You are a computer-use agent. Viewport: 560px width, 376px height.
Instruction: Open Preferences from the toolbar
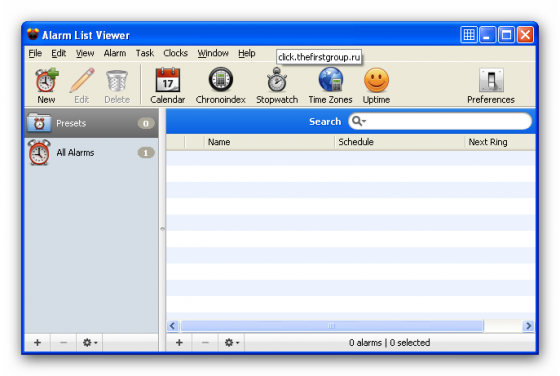491,86
